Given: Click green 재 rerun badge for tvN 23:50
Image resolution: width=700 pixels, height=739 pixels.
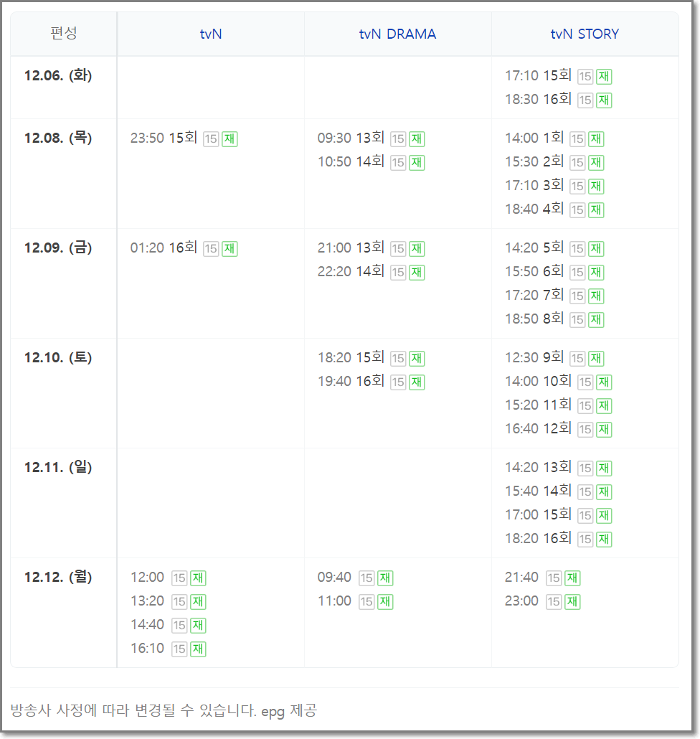Looking at the screenshot, I should [230, 139].
